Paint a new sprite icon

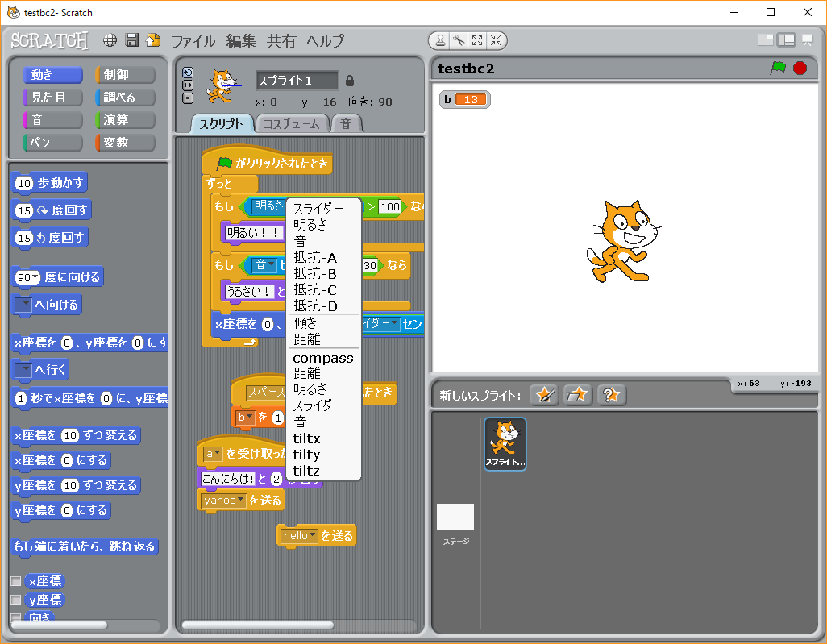pyautogui.click(x=545, y=395)
